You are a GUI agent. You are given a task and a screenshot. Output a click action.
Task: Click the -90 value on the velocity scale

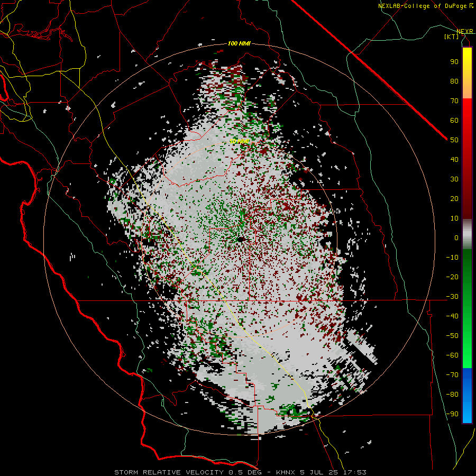[x=452, y=414]
